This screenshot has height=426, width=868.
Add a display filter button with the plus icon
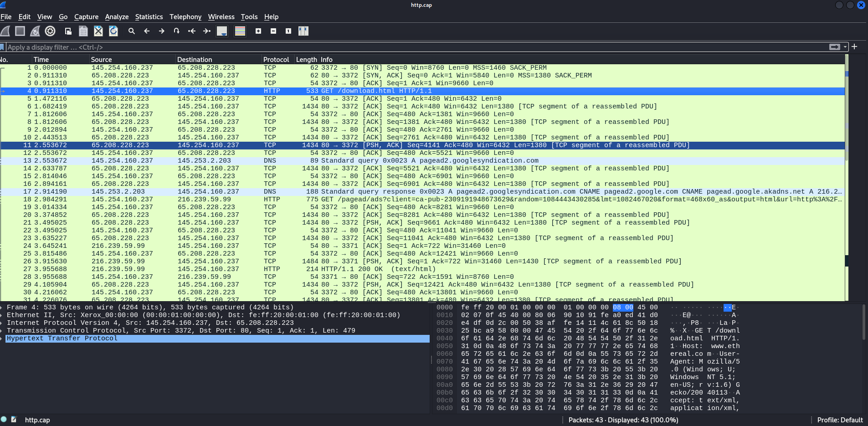[x=854, y=46]
